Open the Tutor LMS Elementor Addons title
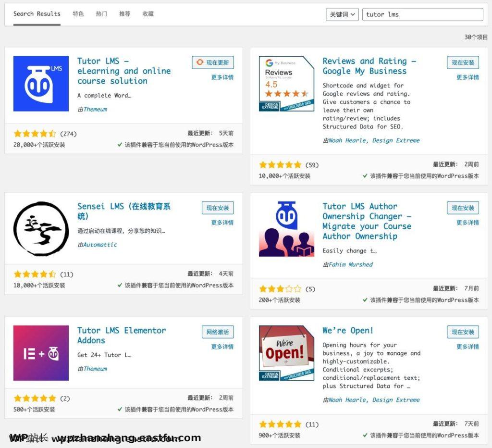This screenshot has height=448, width=492. (122, 335)
